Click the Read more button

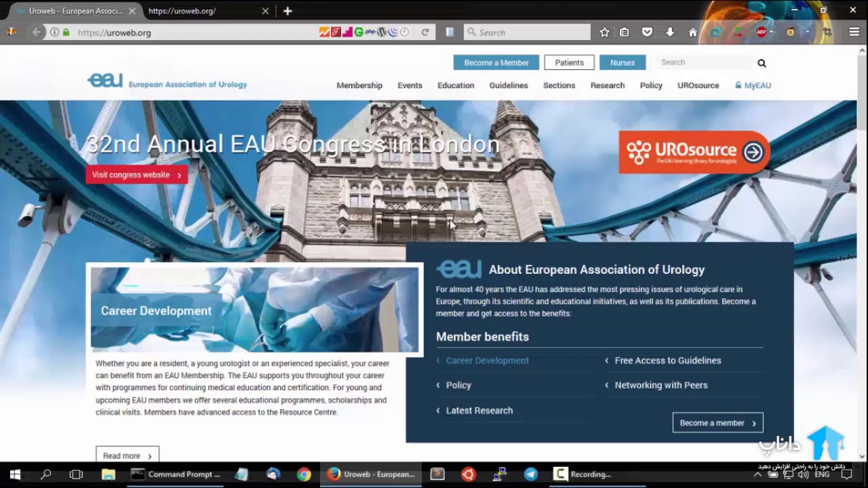pos(127,455)
